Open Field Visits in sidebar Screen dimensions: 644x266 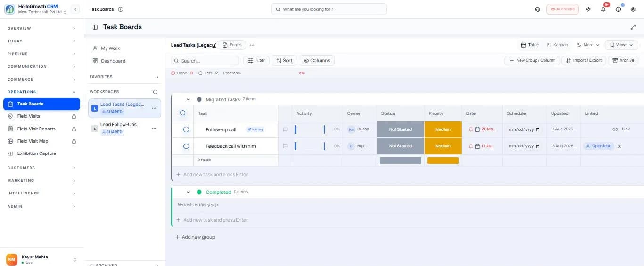[41, 116]
